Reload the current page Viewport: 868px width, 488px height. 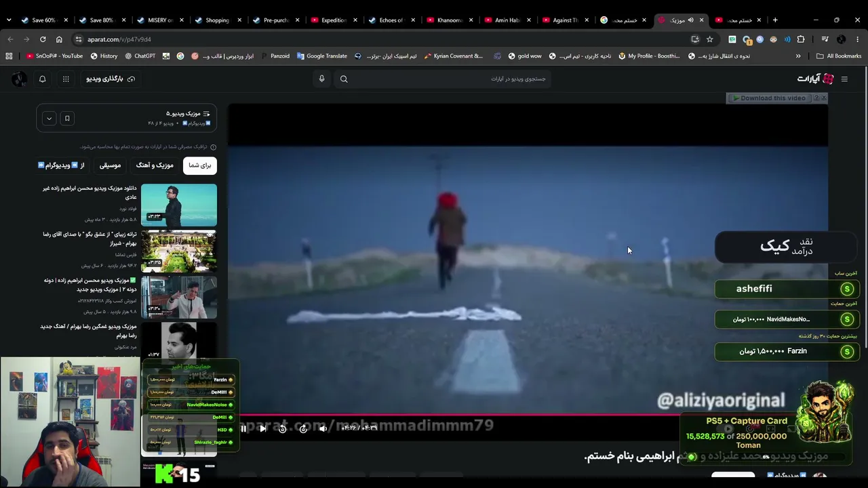click(x=43, y=39)
